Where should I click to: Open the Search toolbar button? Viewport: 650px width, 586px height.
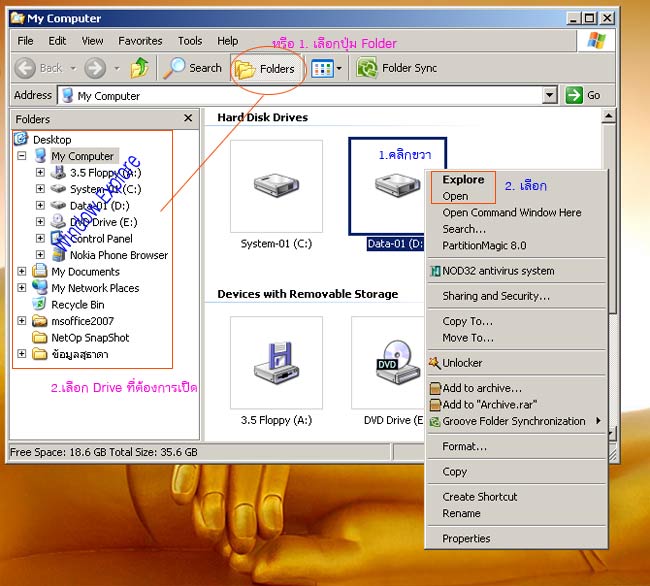tap(194, 68)
